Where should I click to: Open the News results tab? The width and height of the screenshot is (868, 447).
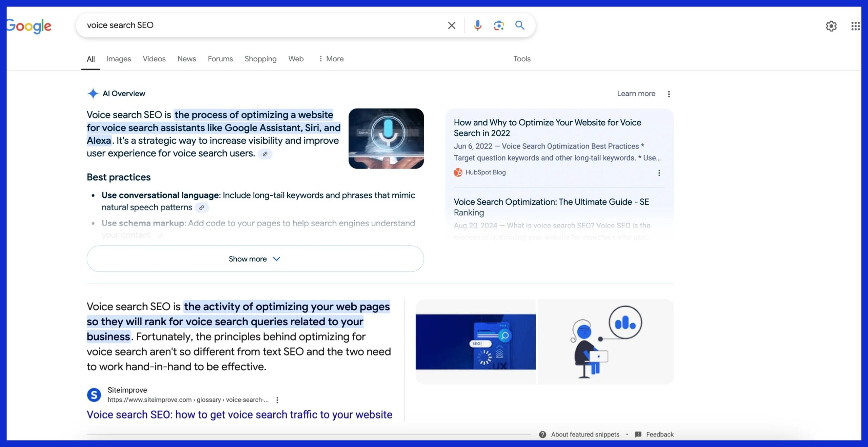click(x=186, y=59)
